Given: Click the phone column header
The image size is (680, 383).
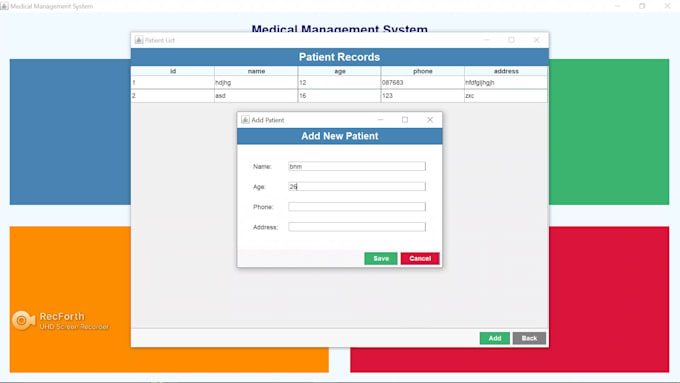Looking at the screenshot, I should 423,71.
